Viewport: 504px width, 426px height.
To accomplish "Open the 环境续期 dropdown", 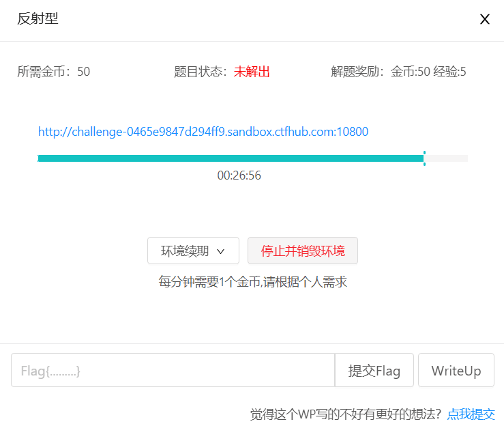I will 193,251.
